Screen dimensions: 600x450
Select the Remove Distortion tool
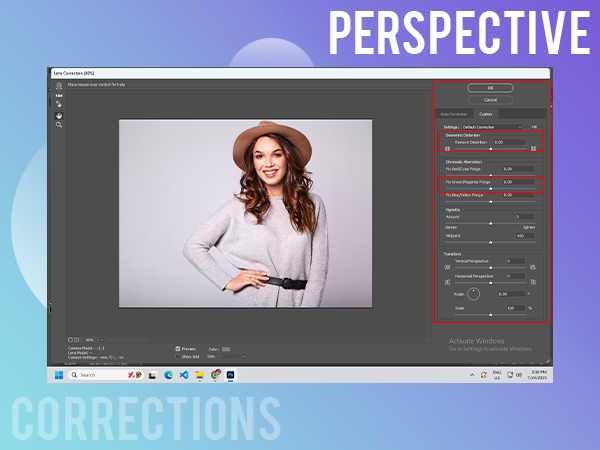59,86
